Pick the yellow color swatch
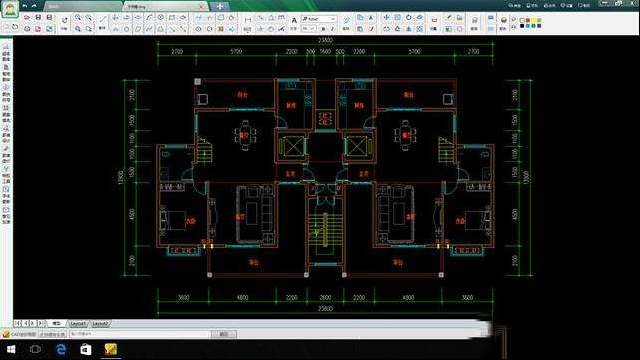 (533, 20)
